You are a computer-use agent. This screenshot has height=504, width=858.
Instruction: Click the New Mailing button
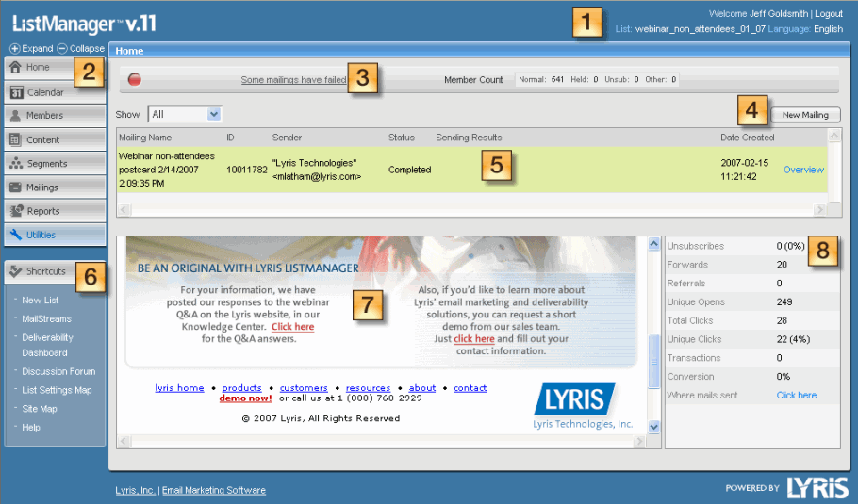pos(805,115)
